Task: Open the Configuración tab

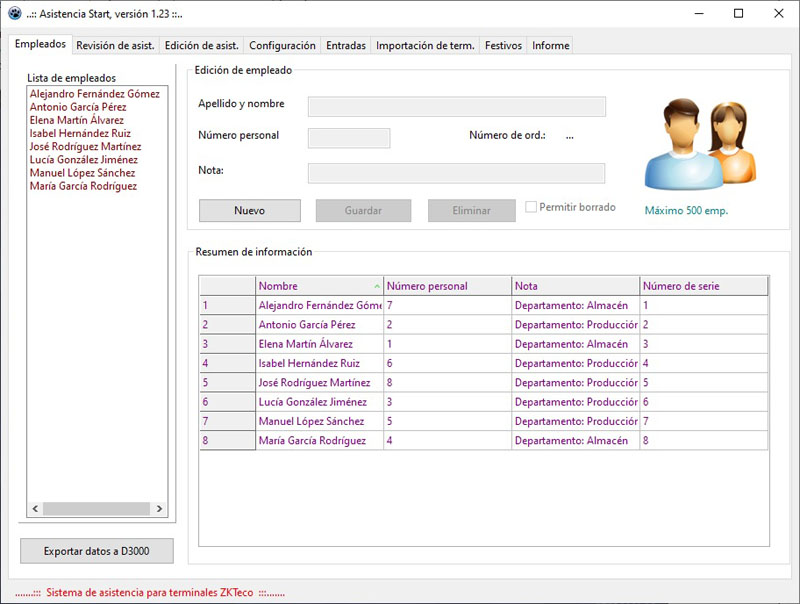Action: point(282,46)
